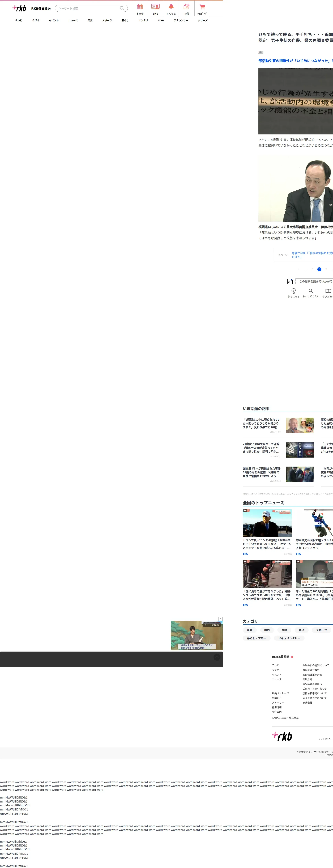Click the search magnifier icon
333x868 pixels.
[122, 8]
